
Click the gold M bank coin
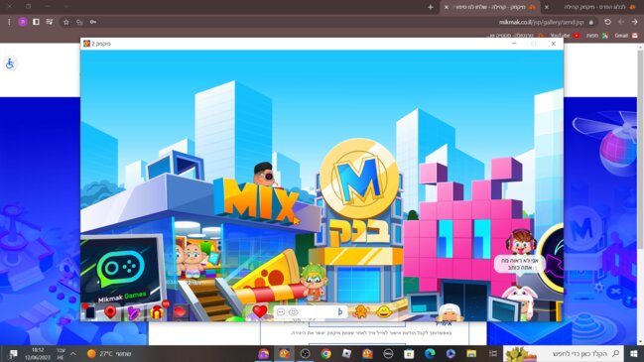coord(359,179)
